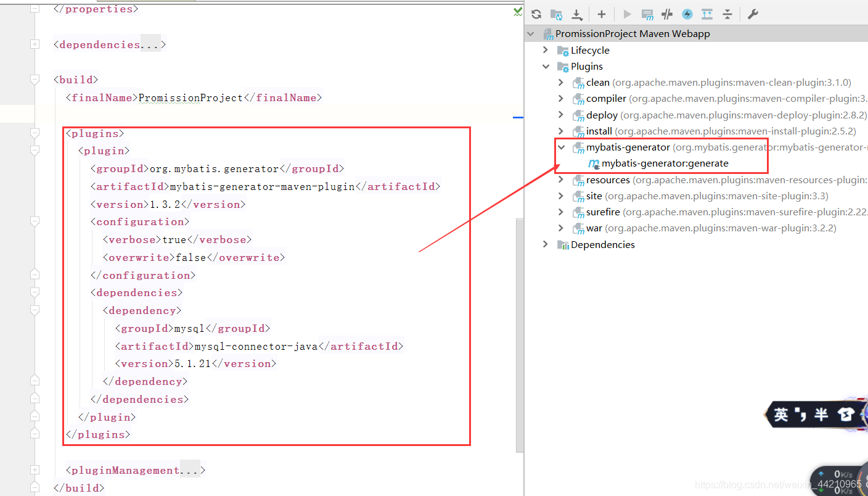868x496 pixels.
Task: Click the clean plugin icon
Action: coord(578,83)
